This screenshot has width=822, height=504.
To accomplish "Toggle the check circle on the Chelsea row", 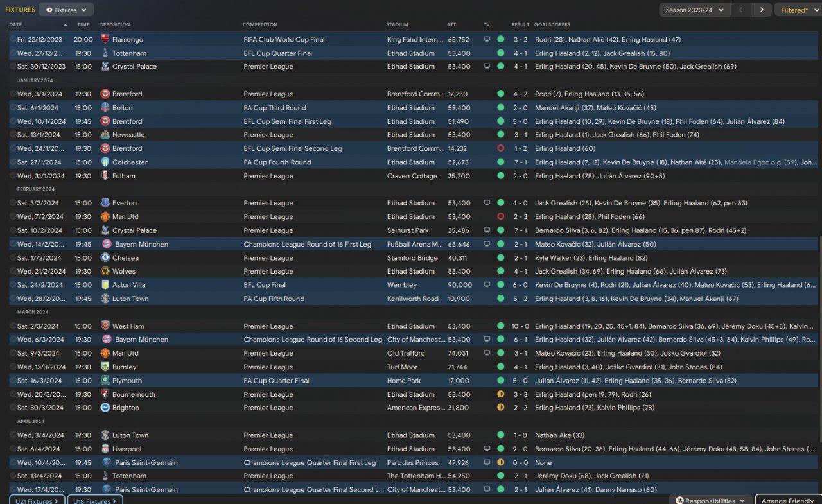I will click(x=12, y=258).
